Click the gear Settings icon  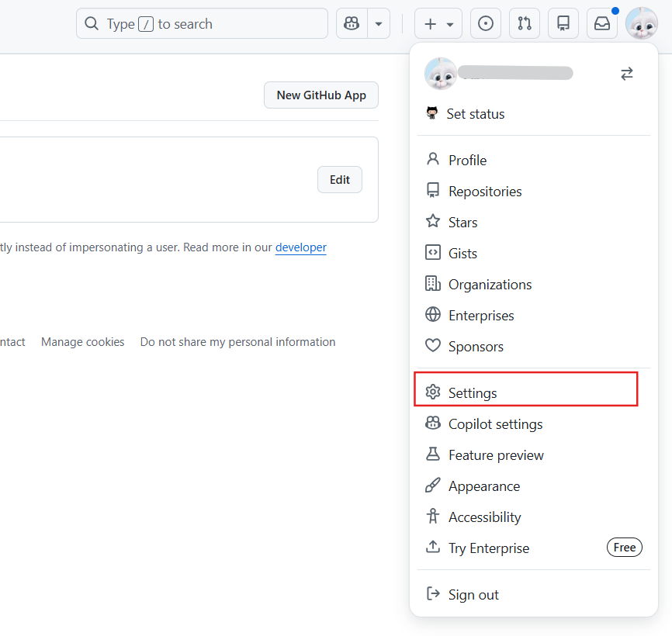point(433,392)
